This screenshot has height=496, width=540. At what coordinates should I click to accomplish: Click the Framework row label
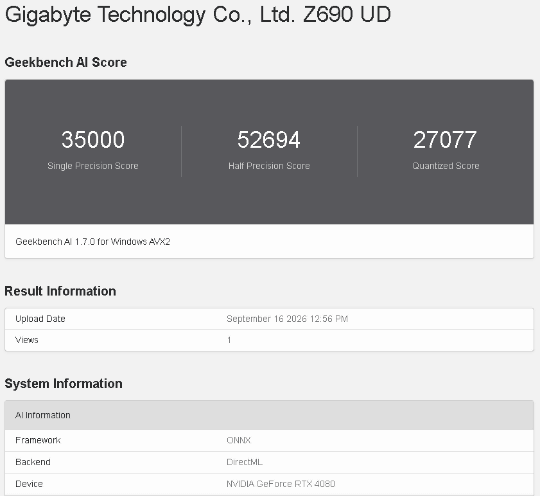[x=38, y=440]
